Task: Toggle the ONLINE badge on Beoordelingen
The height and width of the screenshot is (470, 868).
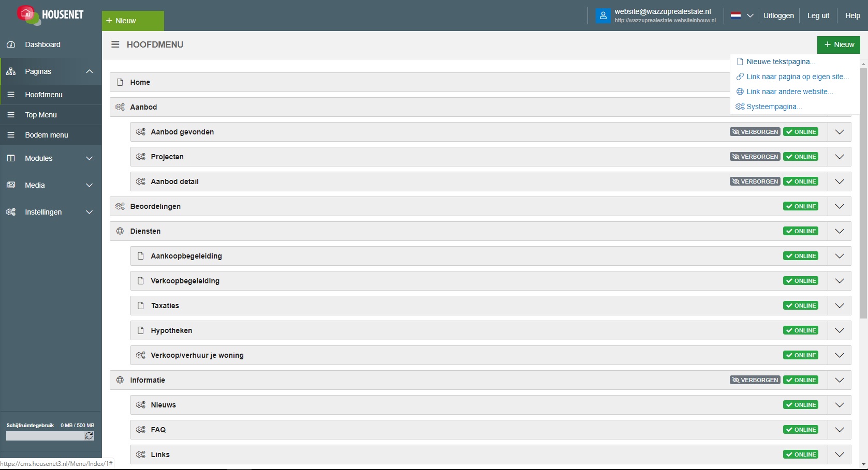Action: point(801,206)
